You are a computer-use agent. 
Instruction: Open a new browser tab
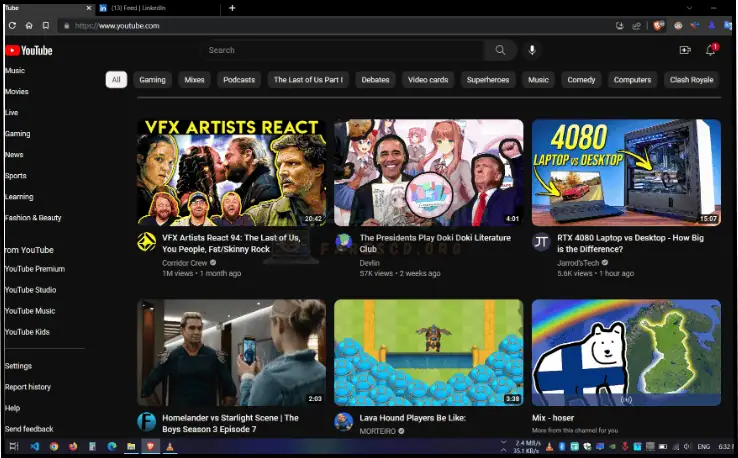(232, 8)
